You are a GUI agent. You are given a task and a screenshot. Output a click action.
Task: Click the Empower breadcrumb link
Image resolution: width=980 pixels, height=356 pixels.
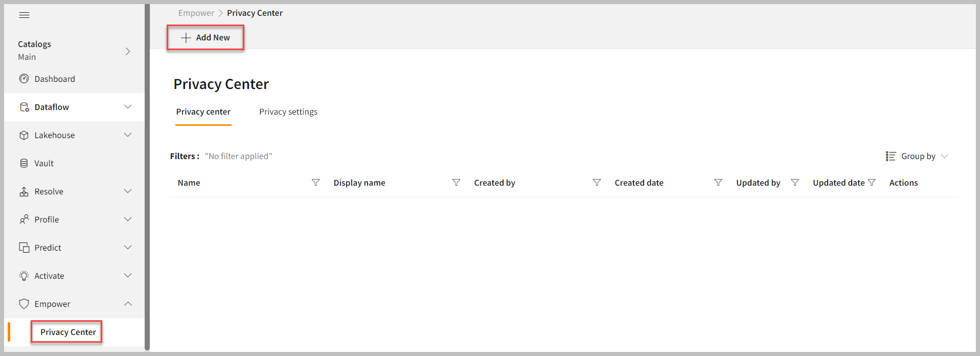pyautogui.click(x=196, y=13)
